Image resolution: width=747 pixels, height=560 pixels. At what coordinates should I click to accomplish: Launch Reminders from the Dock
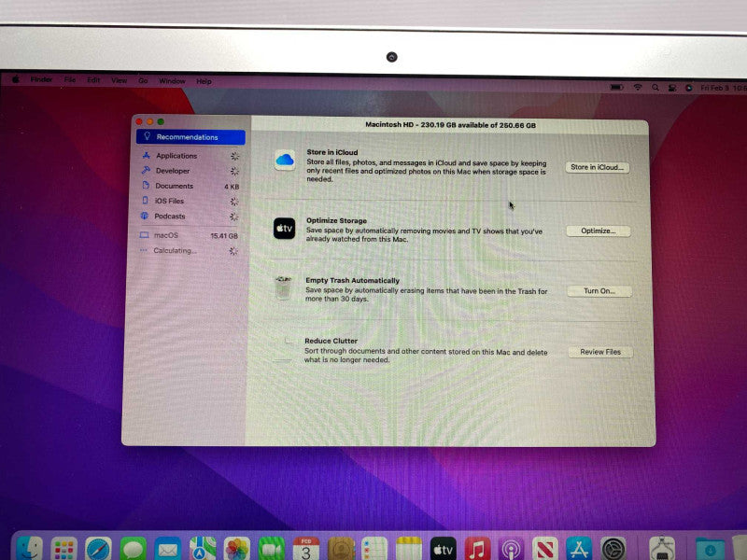point(374,549)
